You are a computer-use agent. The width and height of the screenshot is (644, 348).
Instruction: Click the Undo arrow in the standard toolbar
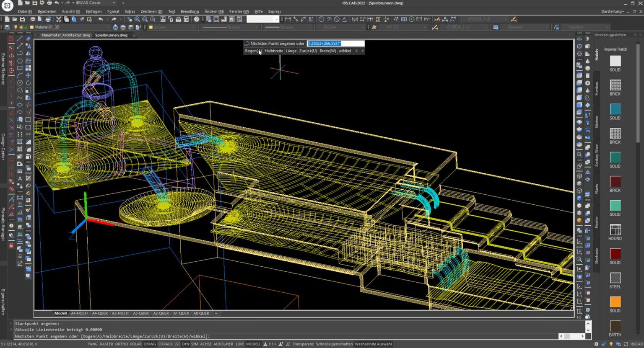click(100, 19)
